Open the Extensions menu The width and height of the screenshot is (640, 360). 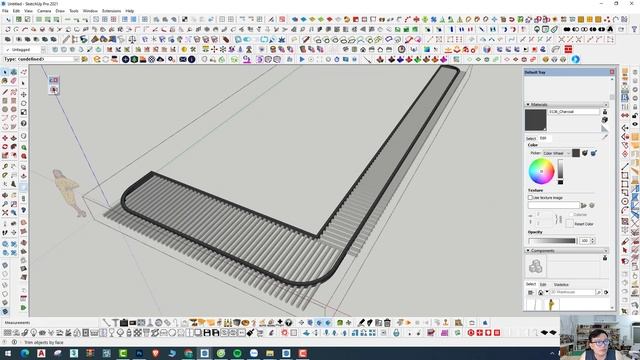pyautogui.click(x=111, y=11)
